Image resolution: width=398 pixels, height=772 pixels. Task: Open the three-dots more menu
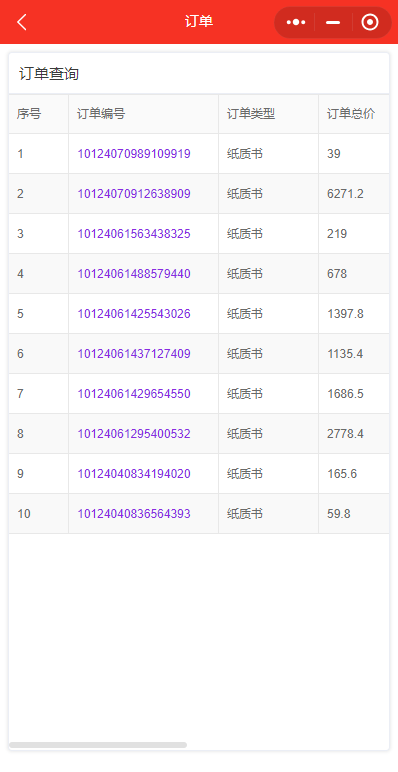(296, 22)
